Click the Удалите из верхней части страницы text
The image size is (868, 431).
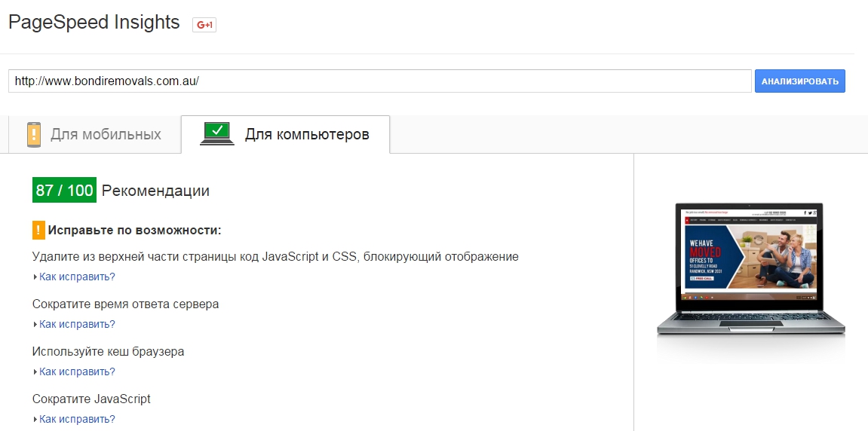(x=275, y=257)
